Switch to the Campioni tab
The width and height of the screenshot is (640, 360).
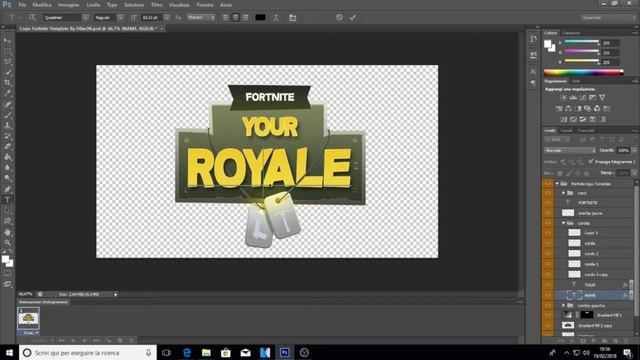pos(571,33)
